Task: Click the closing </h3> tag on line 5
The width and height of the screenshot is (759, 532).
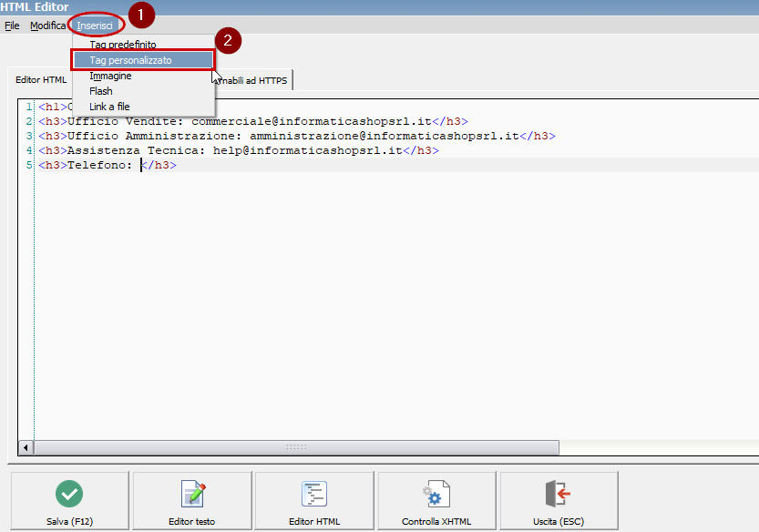Action: 159,165
